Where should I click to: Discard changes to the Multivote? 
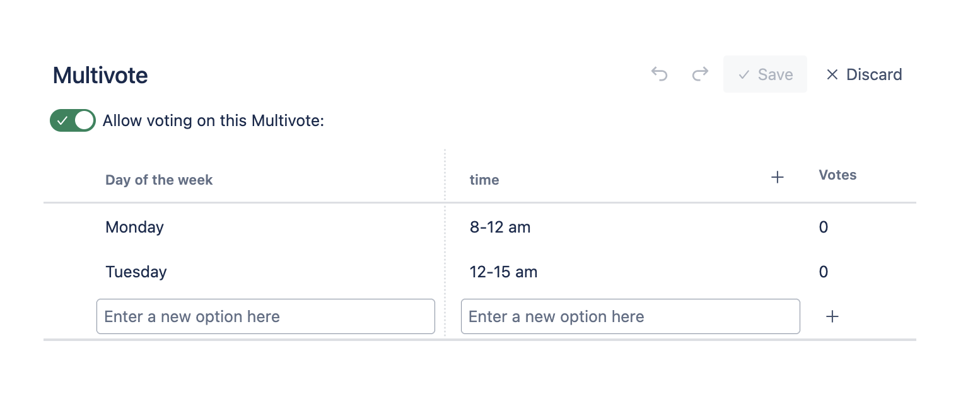pos(864,74)
